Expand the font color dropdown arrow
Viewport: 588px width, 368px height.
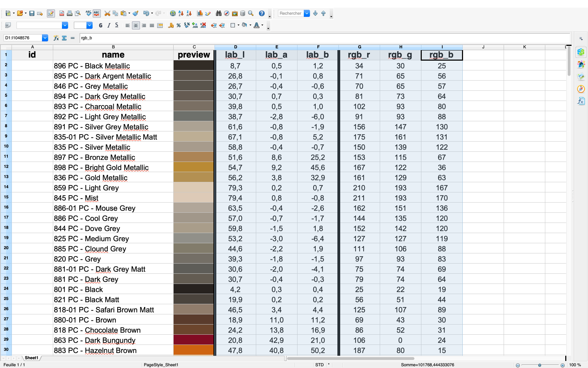[x=262, y=25]
